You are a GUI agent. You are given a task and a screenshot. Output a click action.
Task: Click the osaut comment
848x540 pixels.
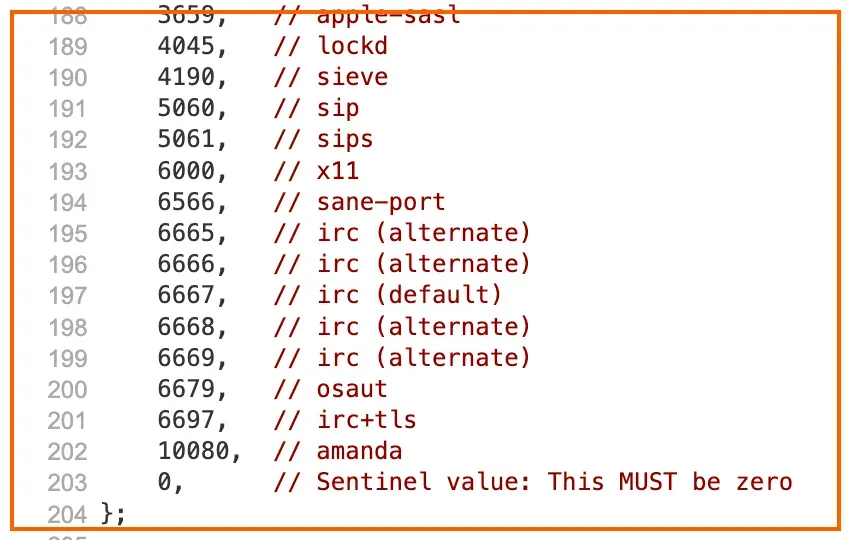[330, 389]
